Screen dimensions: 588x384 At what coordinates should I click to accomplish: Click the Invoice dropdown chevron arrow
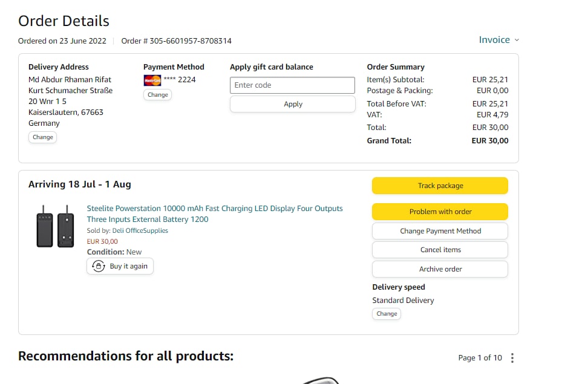[517, 41]
